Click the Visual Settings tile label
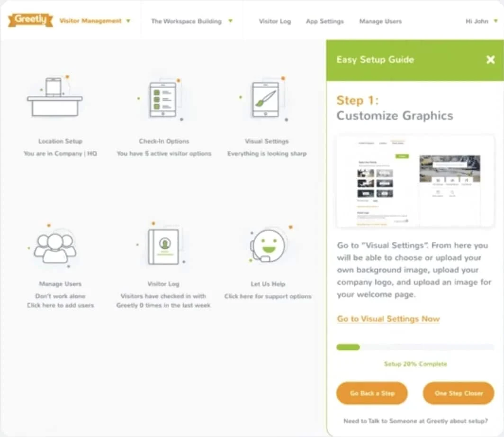 267,141
